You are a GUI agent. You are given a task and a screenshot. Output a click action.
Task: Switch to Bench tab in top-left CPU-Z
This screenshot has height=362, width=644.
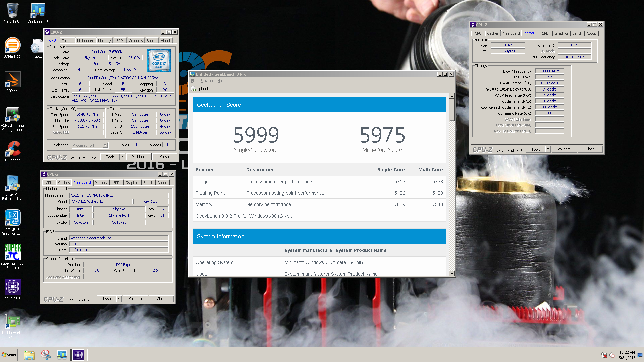(x=151, y=41)
